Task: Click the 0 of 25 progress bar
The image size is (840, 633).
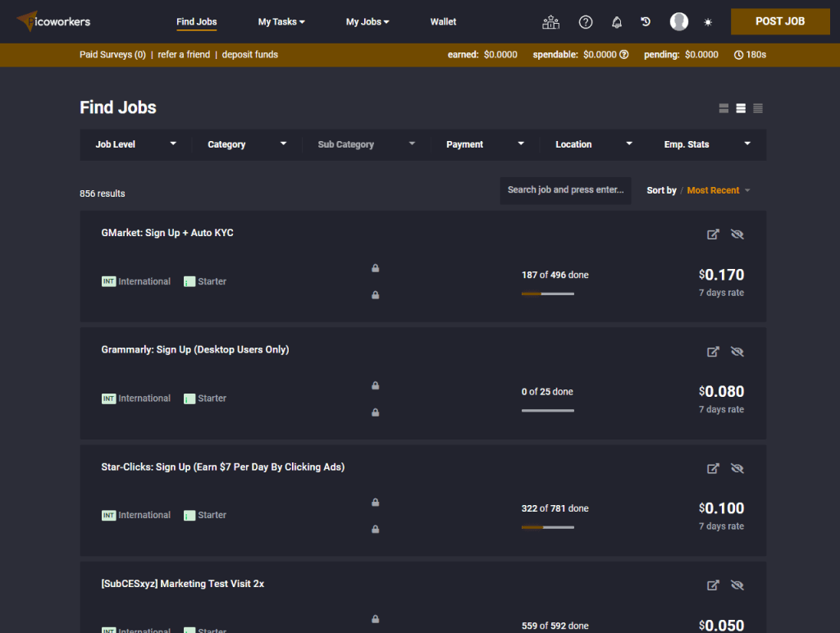Action: 547,410
